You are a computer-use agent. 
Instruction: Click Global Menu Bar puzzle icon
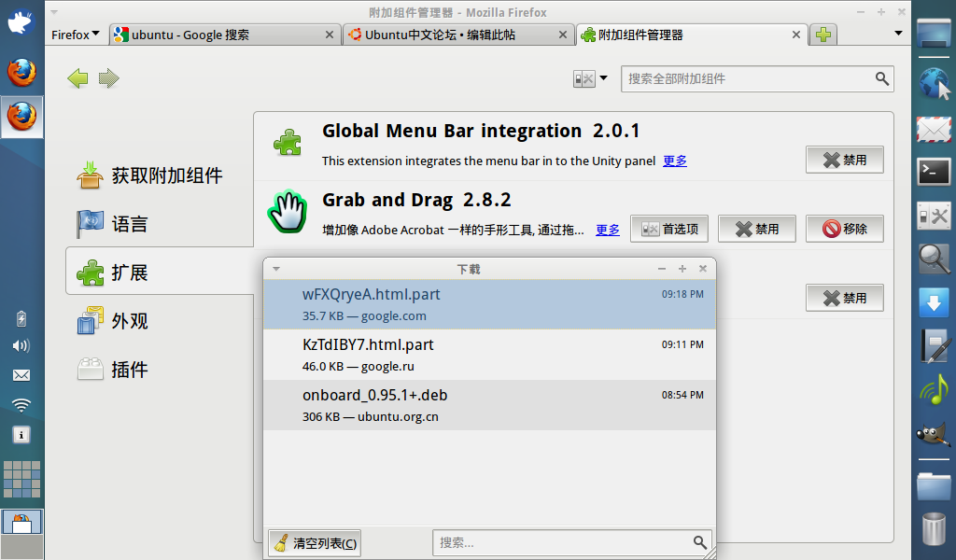point(288,143)
